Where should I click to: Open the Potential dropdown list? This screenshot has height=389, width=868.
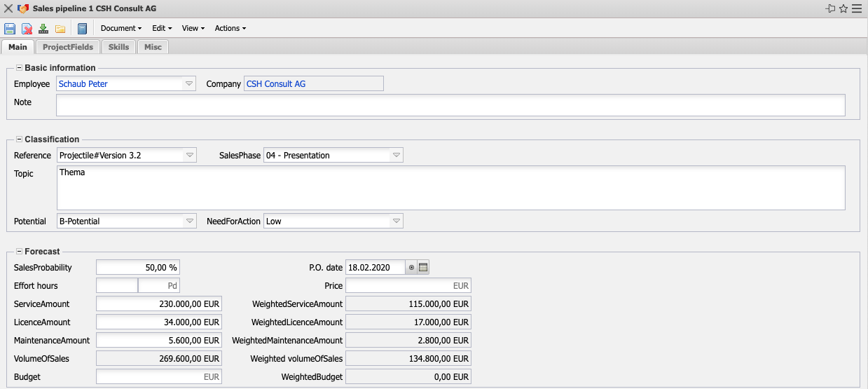click(x=189, y=221)
